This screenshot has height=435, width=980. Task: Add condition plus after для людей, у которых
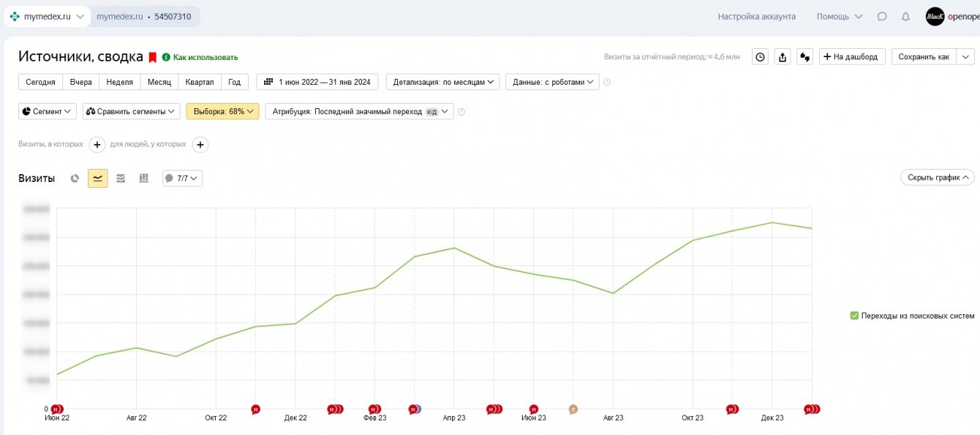coord(200,145)
